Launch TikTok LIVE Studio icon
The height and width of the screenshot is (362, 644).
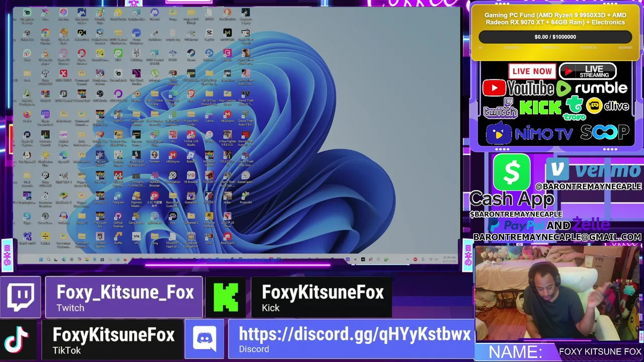coord(191,134)
